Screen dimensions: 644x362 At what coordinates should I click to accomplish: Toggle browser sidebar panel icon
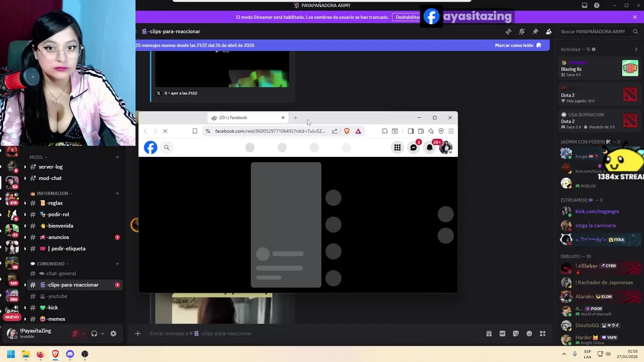(x=411, y=131)
